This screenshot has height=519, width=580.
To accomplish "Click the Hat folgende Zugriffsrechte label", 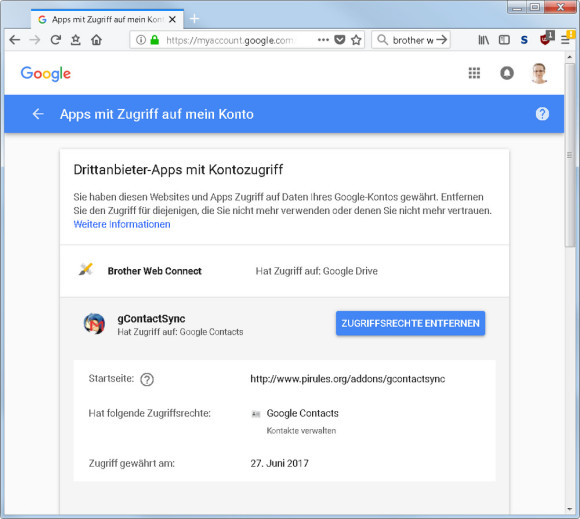I will coord(149,413).
